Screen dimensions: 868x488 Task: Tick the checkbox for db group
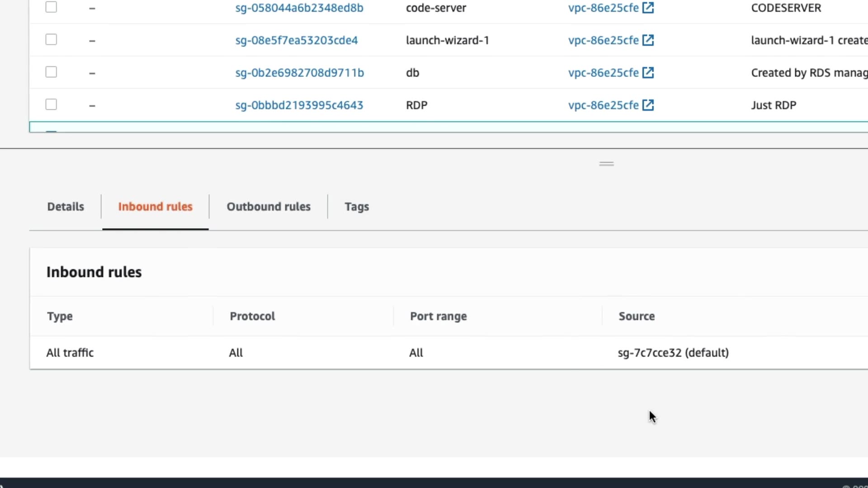tap(51, 72)
